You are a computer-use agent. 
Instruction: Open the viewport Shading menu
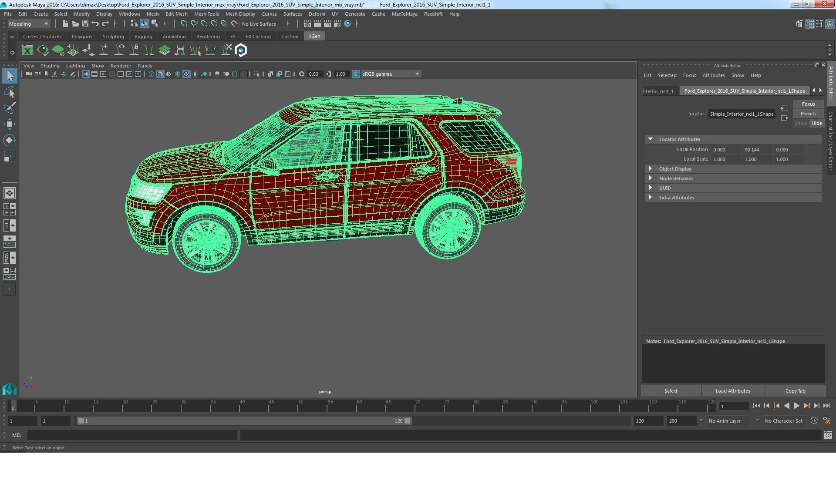(50, 66)
